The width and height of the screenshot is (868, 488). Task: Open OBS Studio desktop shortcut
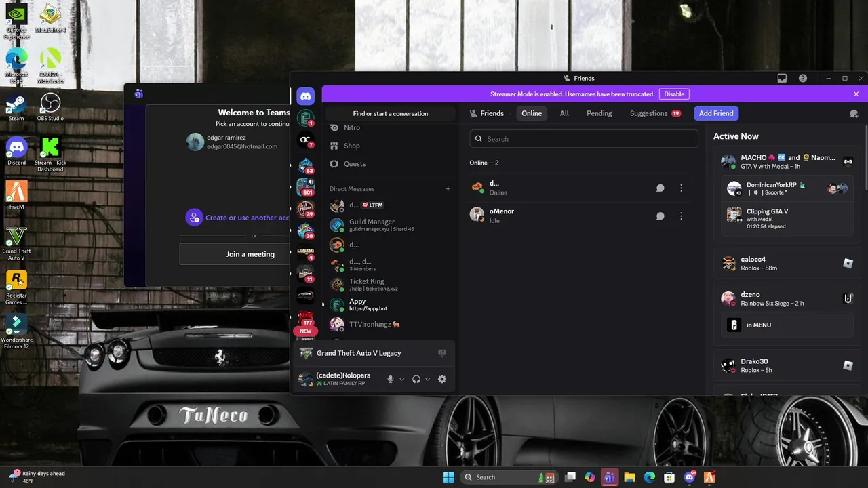pyautogui.click(x=50, y=108)
